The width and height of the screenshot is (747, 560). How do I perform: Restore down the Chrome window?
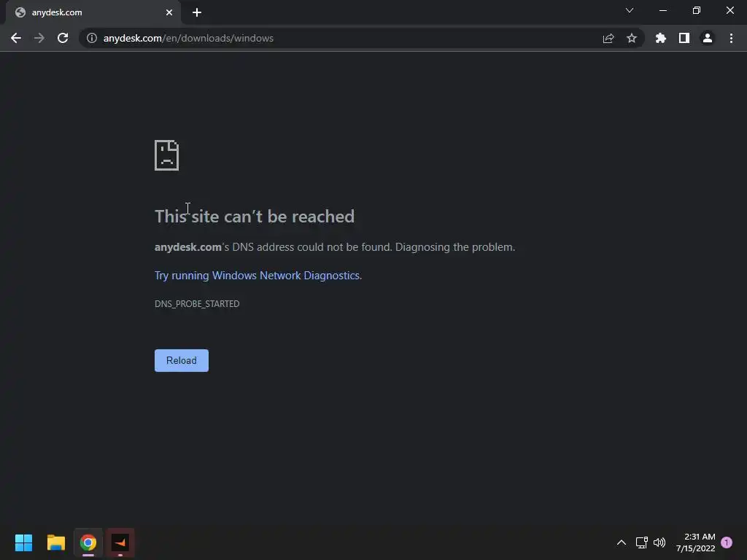tap(697, 10)
